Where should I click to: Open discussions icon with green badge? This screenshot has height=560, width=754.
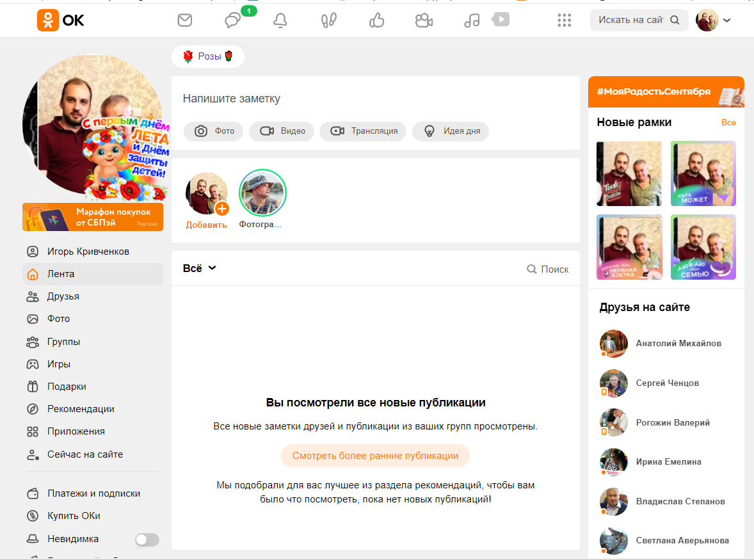pyautogui.click(x=232, y=20)
